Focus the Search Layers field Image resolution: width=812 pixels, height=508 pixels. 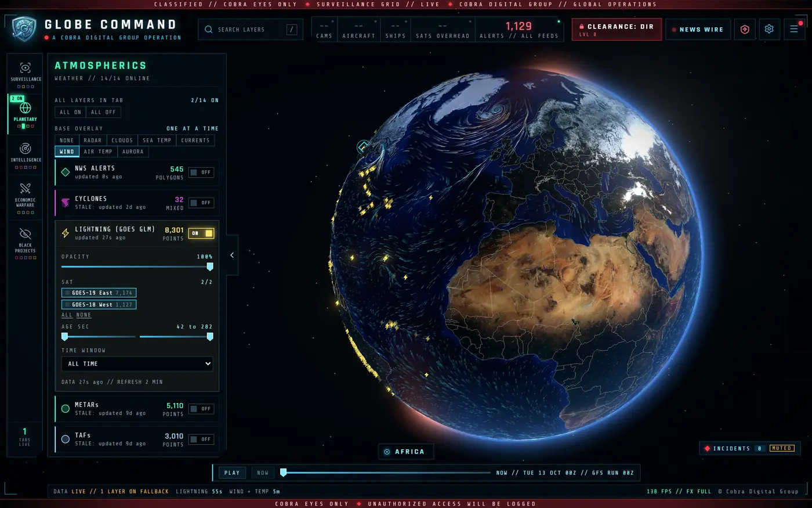click(251, 29)
